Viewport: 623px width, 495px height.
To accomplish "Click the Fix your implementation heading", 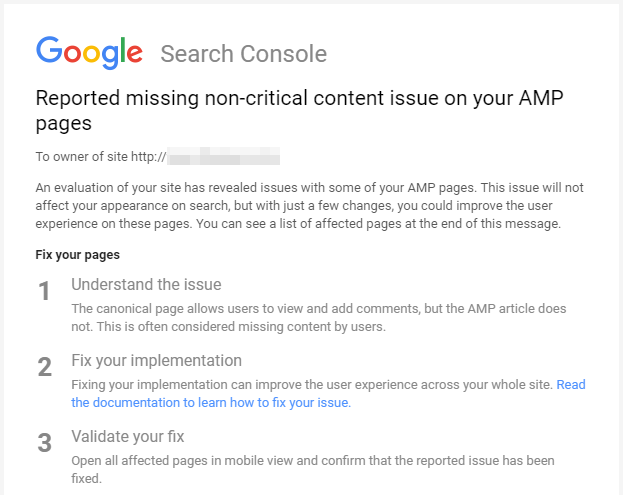I will (157, 361).
